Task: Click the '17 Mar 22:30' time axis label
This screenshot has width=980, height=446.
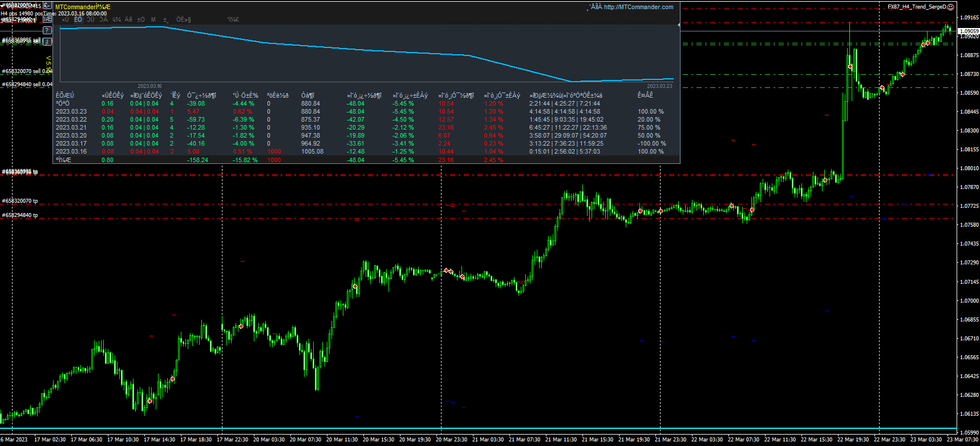Action: pyautogui.click(x=232, y=440)
